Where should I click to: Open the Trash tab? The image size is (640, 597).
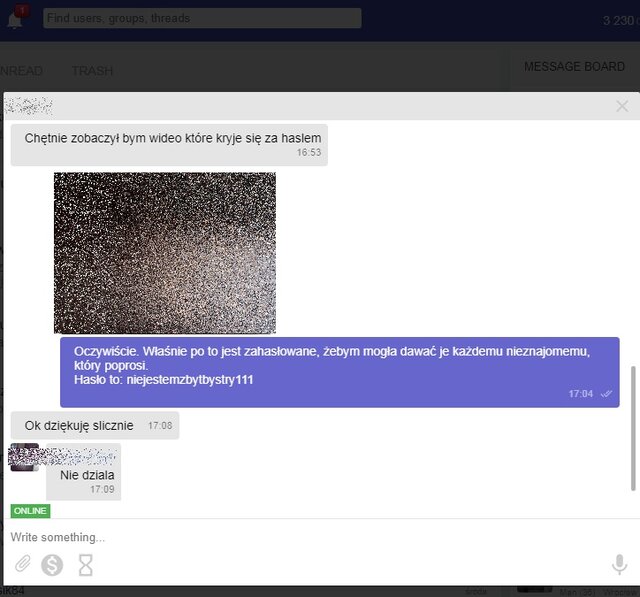[92, 71]
